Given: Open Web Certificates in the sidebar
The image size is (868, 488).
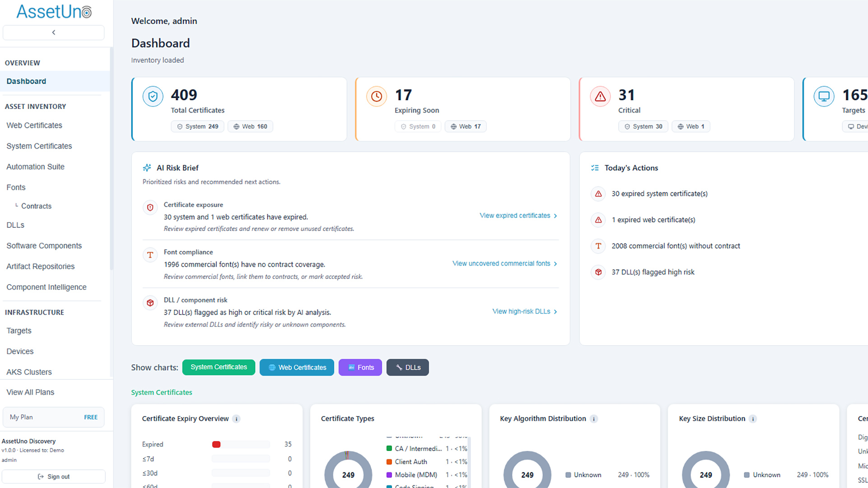Looking at the screenshot, I should 34,125.
